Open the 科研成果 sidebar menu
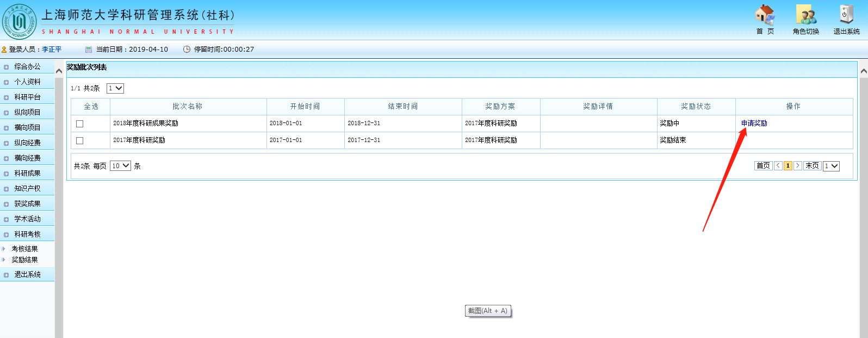Image resolution: width=868 pixels, height=338 pixels. [x=27, y=173]
